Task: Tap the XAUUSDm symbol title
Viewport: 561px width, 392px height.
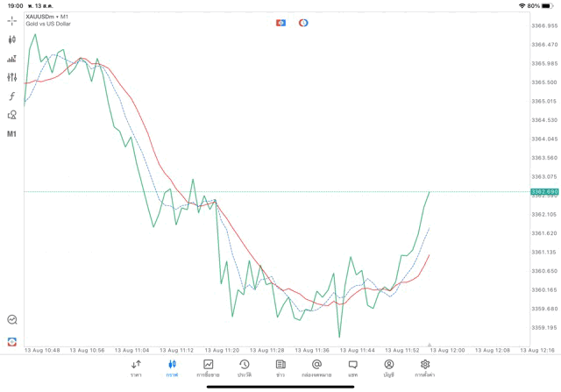Action: click(x=48, y=17)
